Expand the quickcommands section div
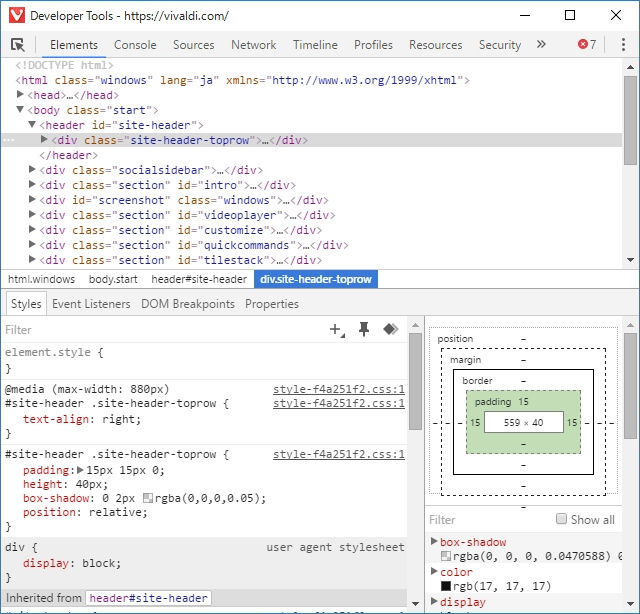The image size is (640, 614). coord(32,244)
